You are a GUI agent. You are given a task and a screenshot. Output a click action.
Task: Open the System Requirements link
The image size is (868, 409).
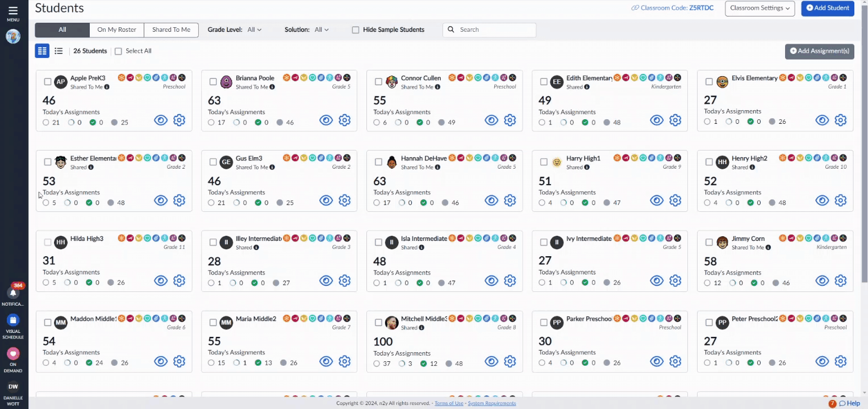492,403
